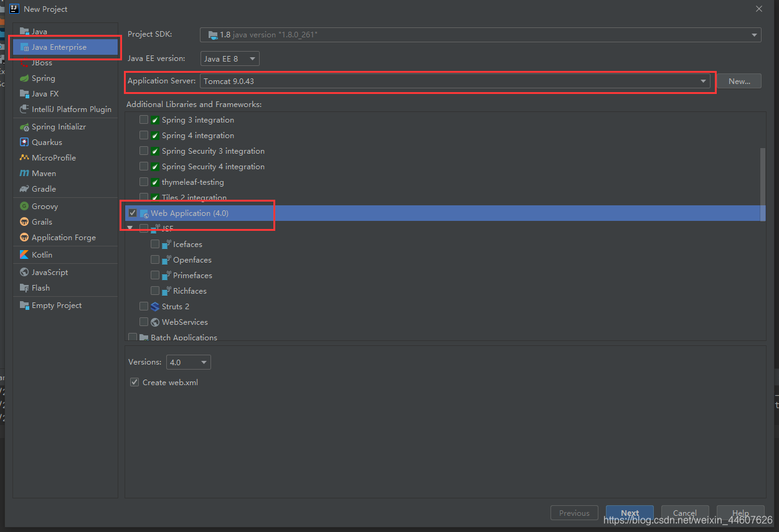The width and height of the screenshot is (779, 532).
Task: Select Gradle project type
Action: click(x=65, y=189)
